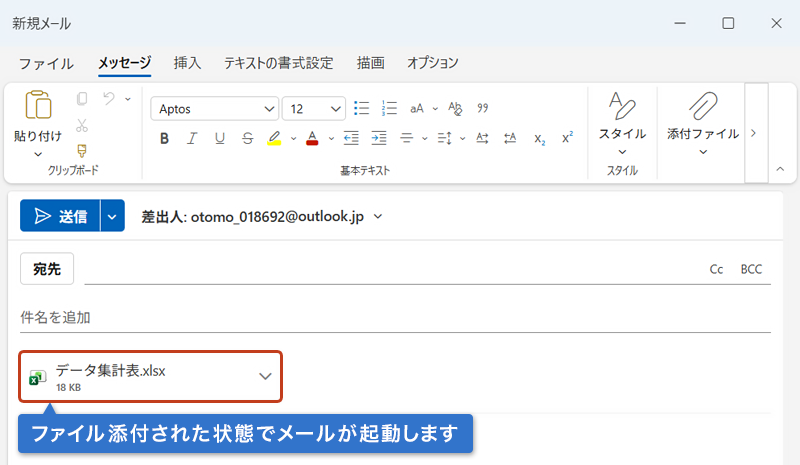Viewport: 800px width, 465px height.
Task: Click the Cc link
Action: click(716, 270)
